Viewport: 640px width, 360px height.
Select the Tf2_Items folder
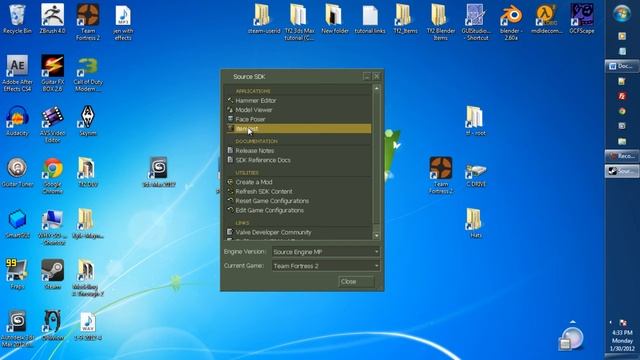405,20
